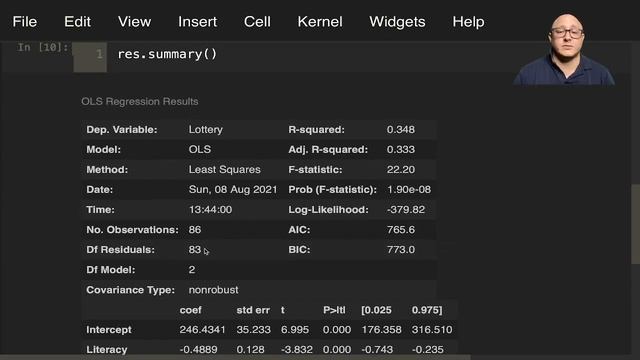Viewport: 640px width, 360px height.
Task: Click the Intercept row label
Action: (109, 330)
